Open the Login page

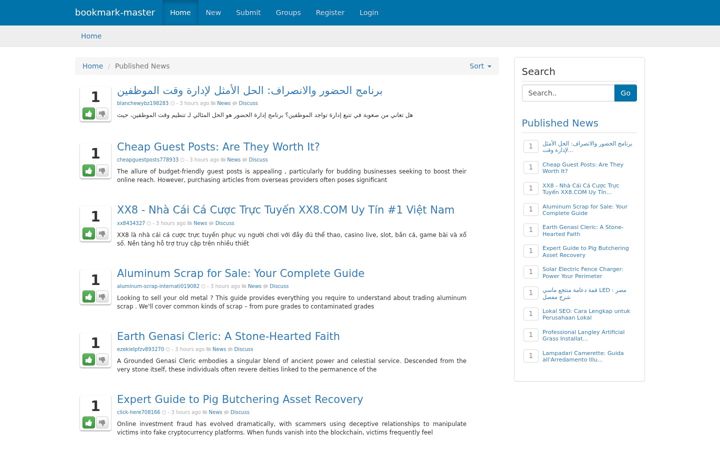coord(369,12)
